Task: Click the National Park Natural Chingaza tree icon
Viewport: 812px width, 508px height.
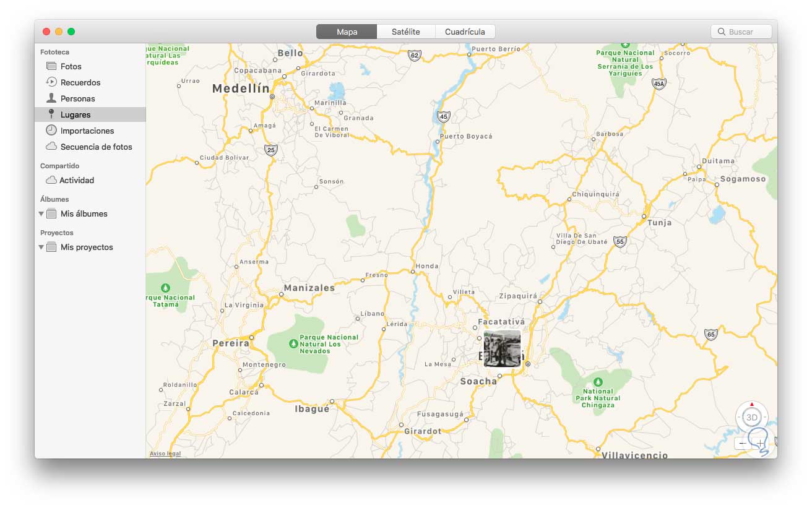Action: click(x=598, y=382)
